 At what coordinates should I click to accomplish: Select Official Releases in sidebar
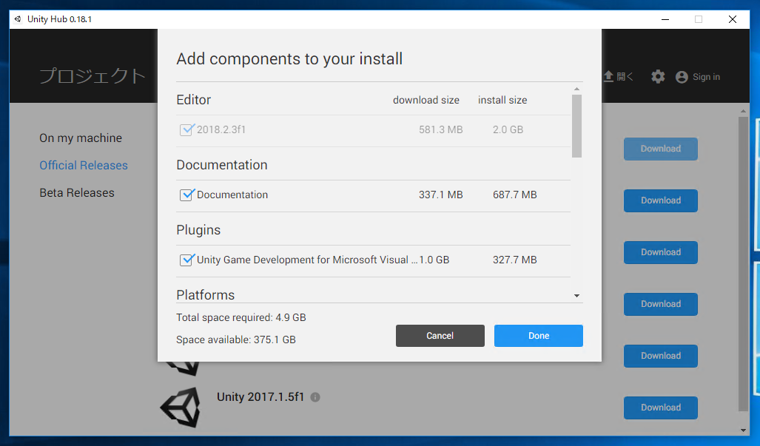(x=83, y=165)
